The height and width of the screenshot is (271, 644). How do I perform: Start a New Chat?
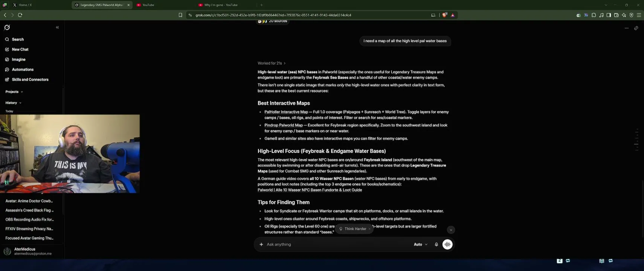point(20,50)
